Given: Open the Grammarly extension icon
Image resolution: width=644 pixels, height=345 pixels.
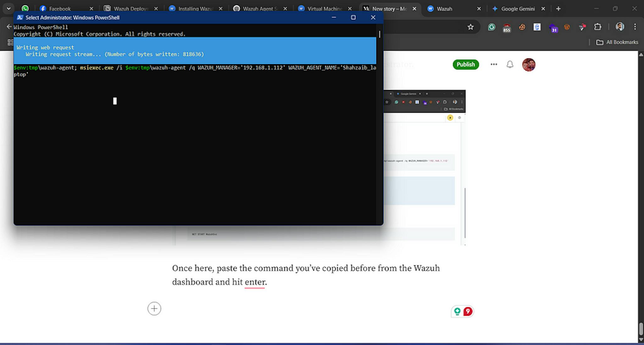Looking at the screenshot, I should tap(491, 27).
